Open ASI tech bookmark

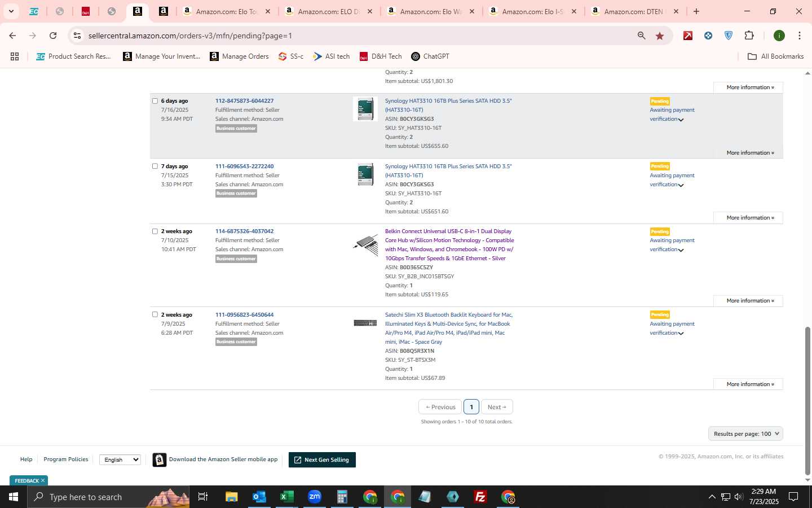[332, 56]
